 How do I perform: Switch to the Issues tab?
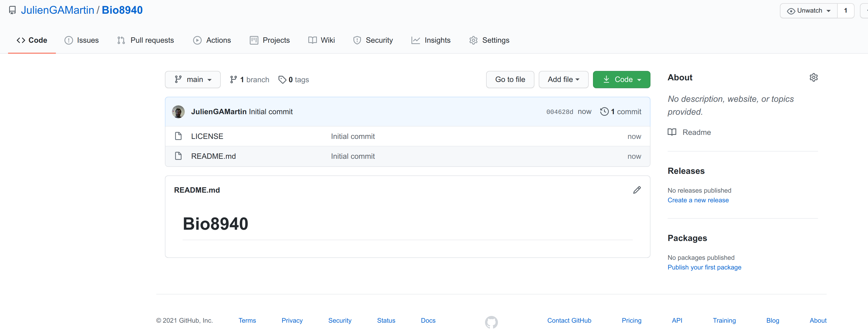82,40
